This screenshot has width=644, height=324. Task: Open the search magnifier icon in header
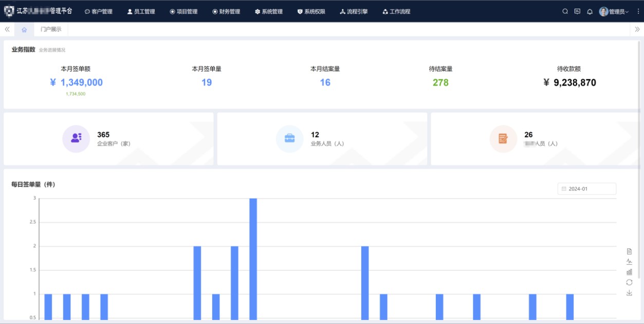coord(565,11)
